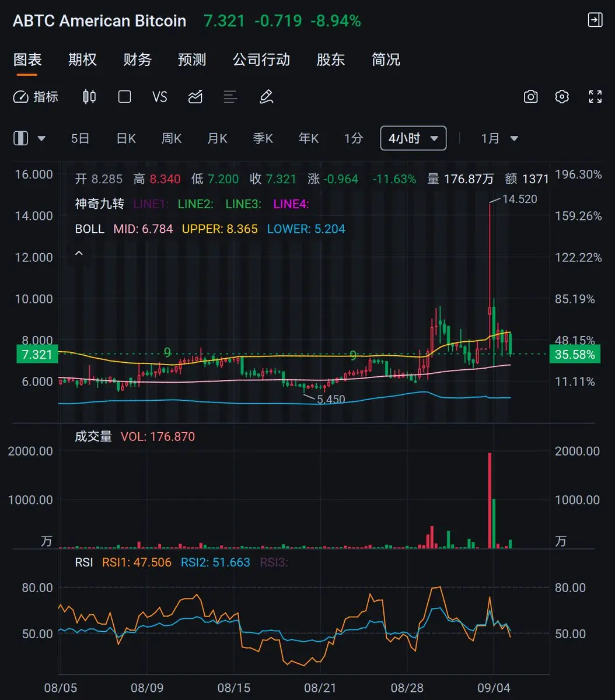This screenshot has height=700, width=615.
Task: Open the 4小时 interval dropdown
Action: point(413,138)
